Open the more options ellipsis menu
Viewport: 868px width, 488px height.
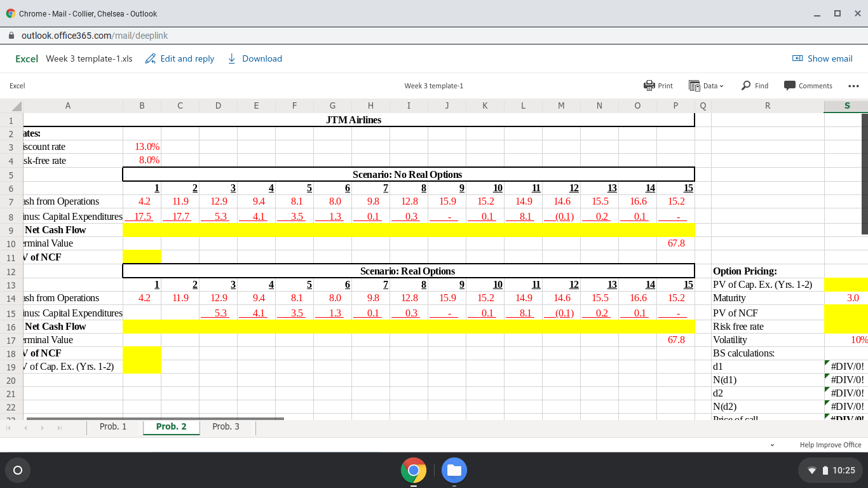[x=853, y=86]
